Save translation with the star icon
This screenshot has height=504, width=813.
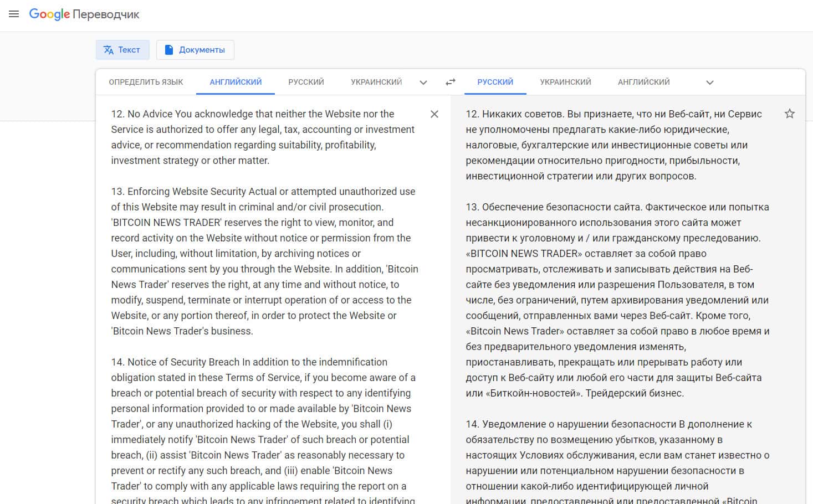tap(790, 114)
